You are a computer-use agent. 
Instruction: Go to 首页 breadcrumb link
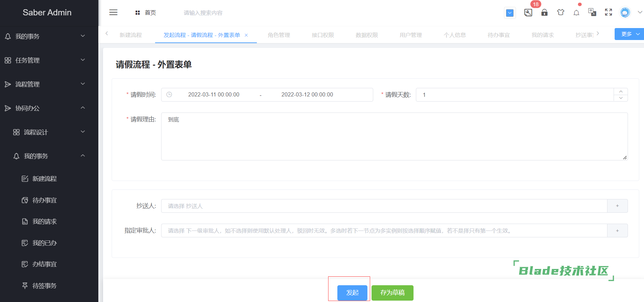pos(150,13)
